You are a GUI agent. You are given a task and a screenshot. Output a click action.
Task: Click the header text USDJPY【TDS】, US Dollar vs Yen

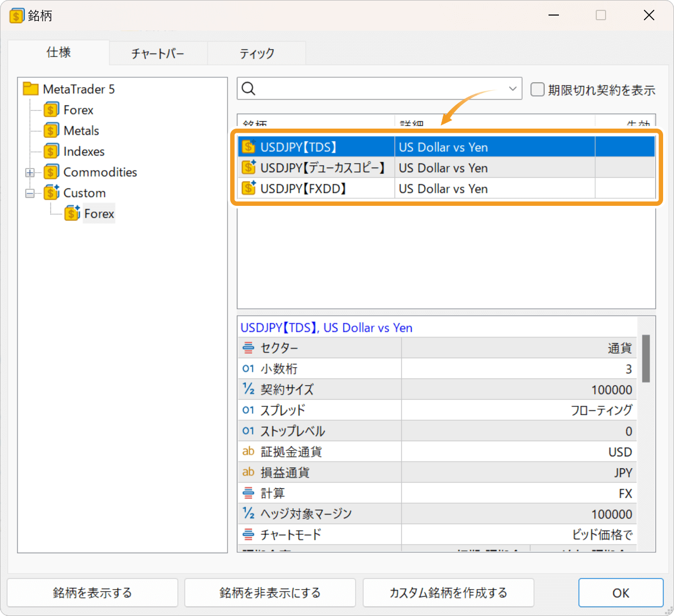(327, 328)
